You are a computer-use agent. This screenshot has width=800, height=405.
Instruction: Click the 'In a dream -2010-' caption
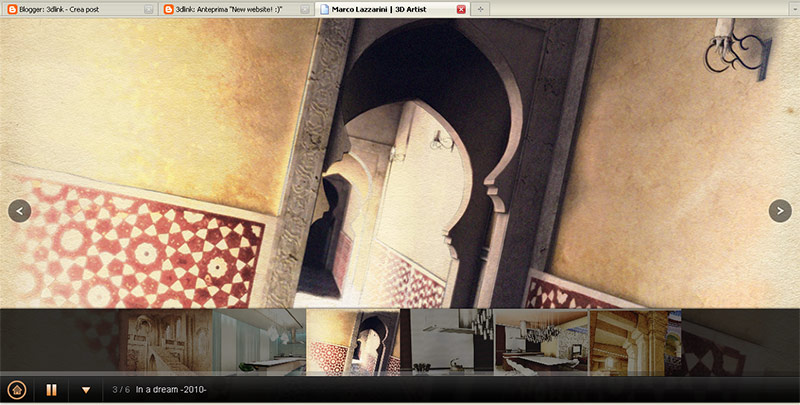tap(171, 390)
